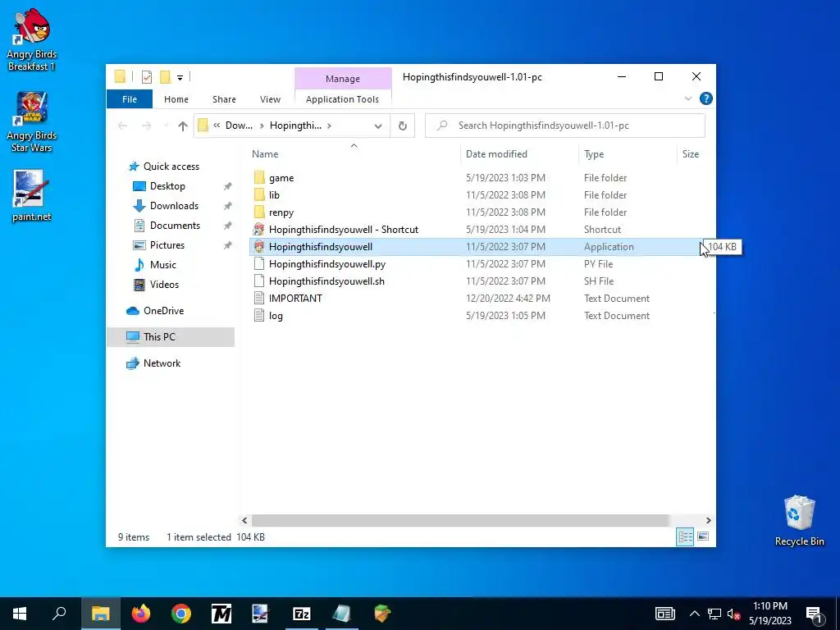Open Angry Birds Star Wars desktop shortcut
Image resolution: width=840 pixels, height=630 pixels.
(32, 121)
